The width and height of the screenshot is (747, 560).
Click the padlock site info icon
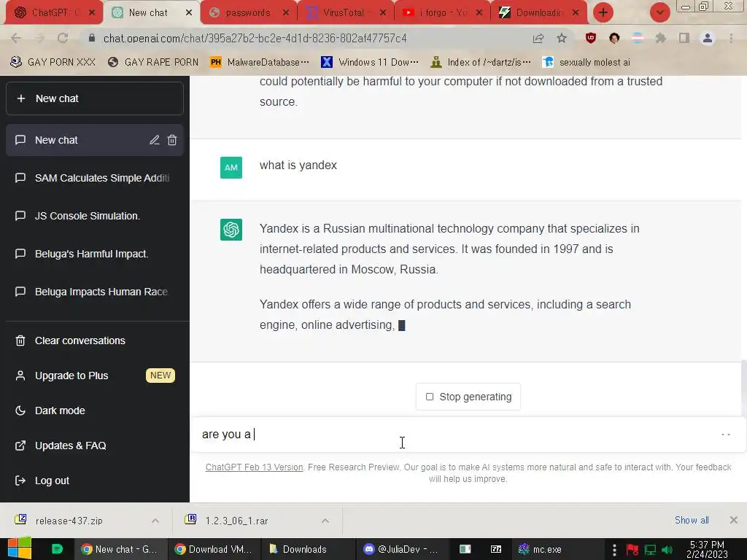tap(92, 38)
